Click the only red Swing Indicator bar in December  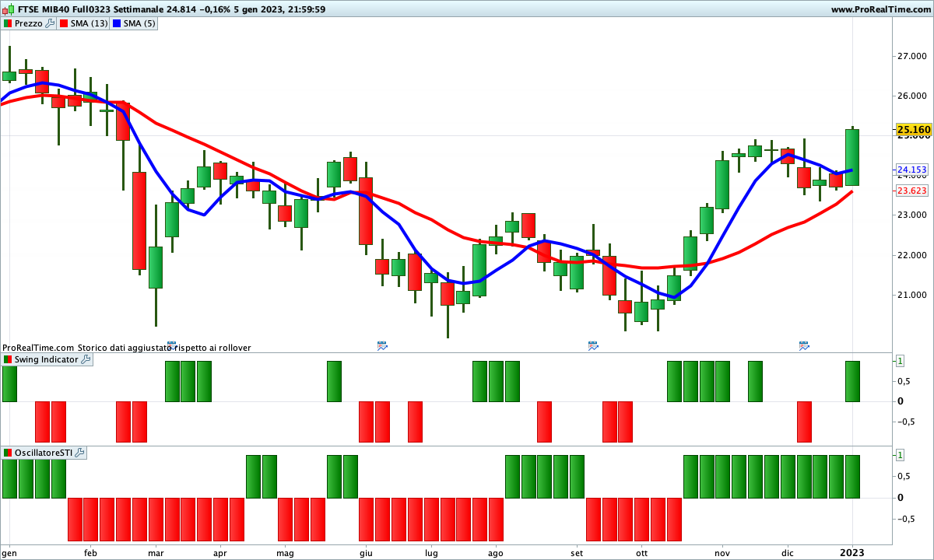pyautogui.click(x=804, y=422)
